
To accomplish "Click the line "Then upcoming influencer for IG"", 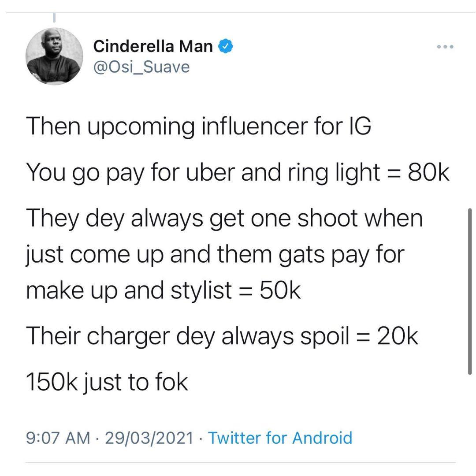I will point(198,127).
